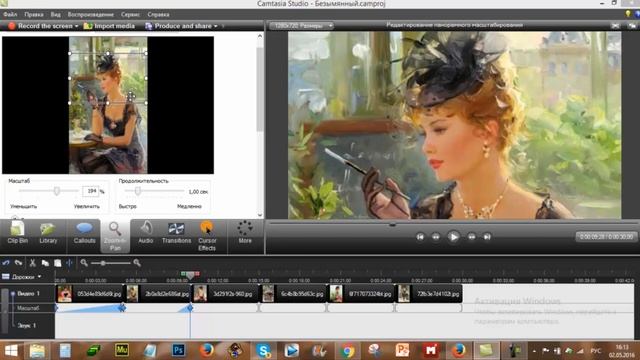
Task: Open Photoshop from the taskbar
Action: click(178, 350)
